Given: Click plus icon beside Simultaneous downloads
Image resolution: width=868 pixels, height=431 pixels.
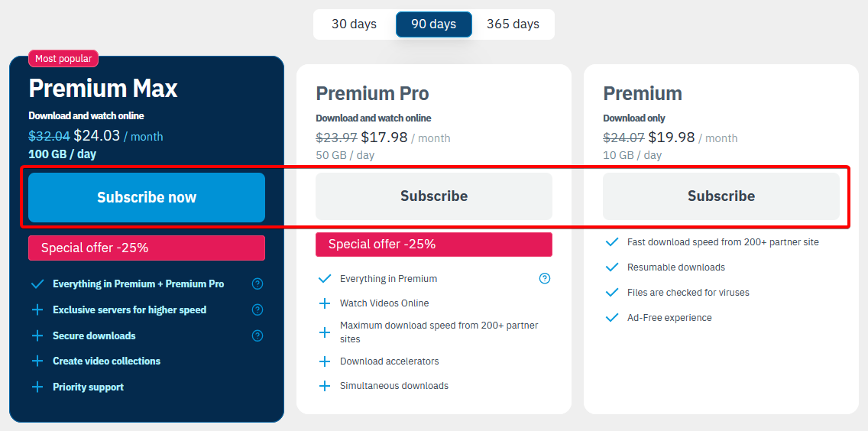Looking at the screenshot, I should [325, 386].
